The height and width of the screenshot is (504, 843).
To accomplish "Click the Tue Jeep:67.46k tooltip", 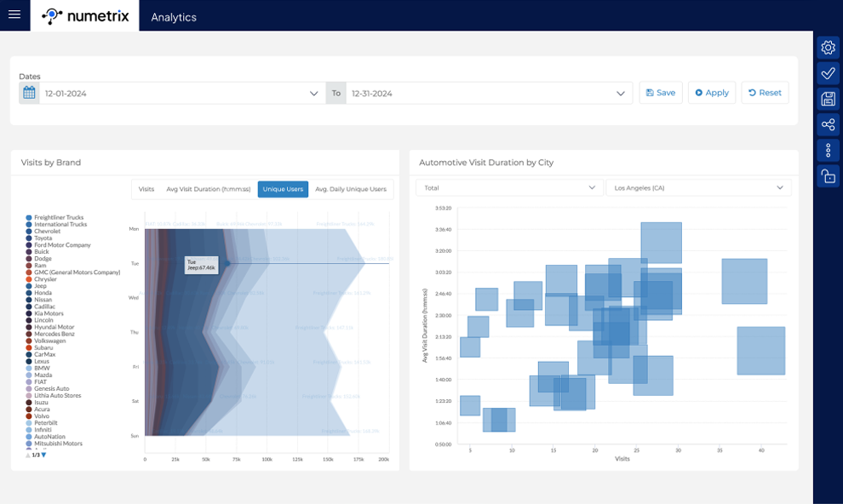I will tap(202, 265).
